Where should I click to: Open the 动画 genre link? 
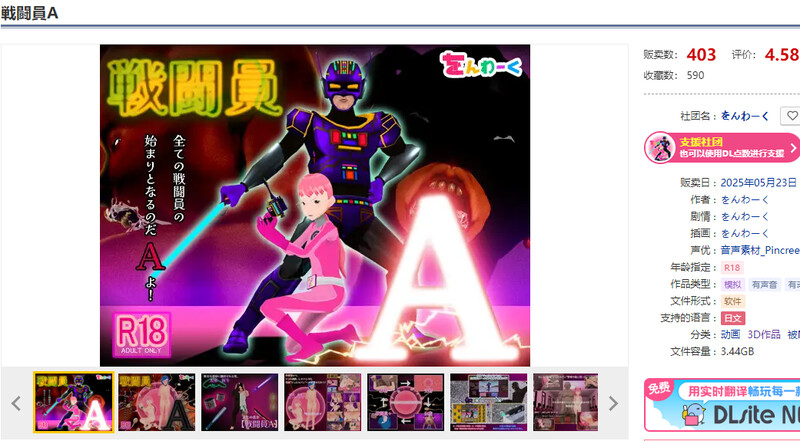point(730,334)
